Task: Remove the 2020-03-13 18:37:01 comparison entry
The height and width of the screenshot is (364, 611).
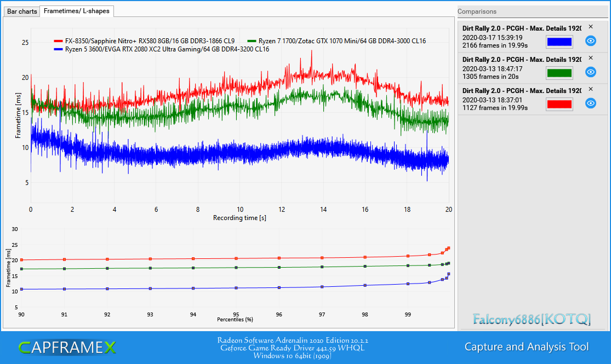Action: (x=591, y=89)
